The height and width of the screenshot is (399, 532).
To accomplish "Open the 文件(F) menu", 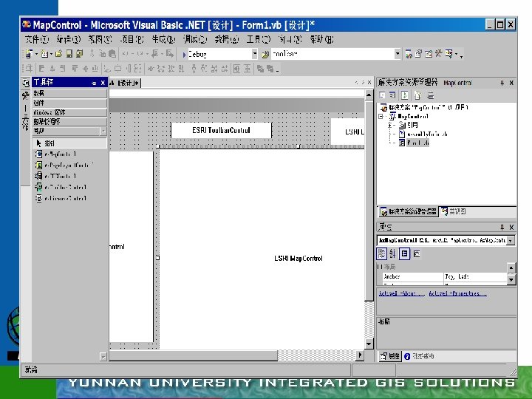I will point(37,40).
